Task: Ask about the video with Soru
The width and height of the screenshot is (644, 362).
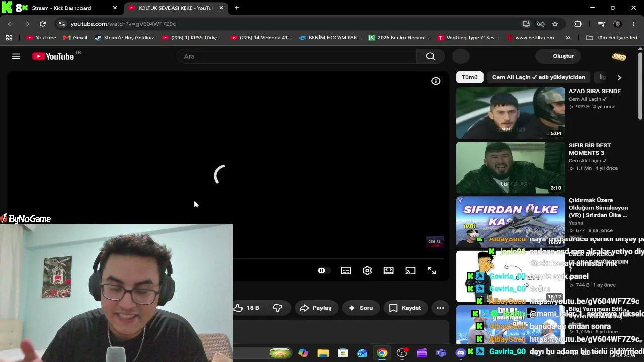Action: point(360,308)
